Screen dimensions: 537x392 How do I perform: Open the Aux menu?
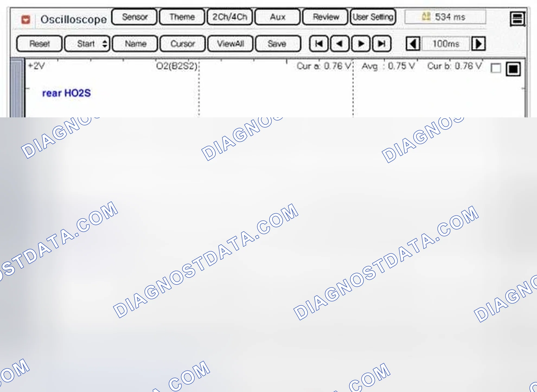[x=277, y=17]
